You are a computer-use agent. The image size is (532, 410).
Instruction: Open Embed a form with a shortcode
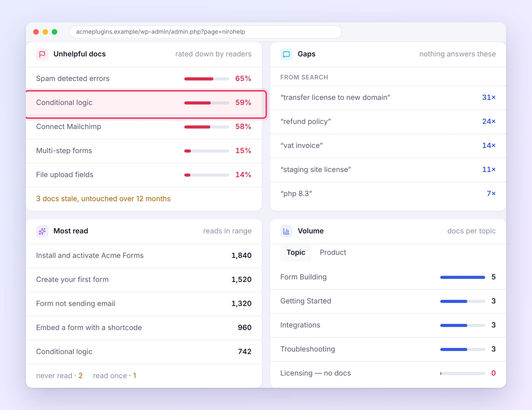click(144, 328)
